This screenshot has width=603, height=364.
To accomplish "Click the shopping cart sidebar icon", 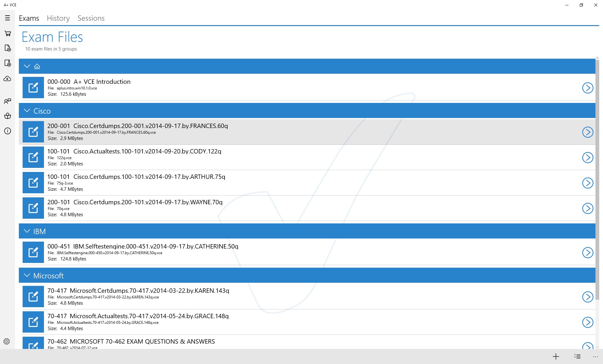I will [8, 33].
